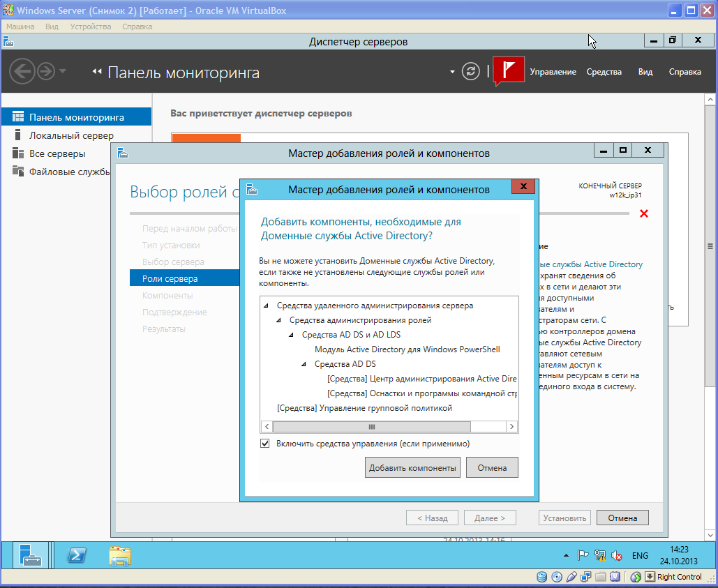Open PowerShell from taskbar

click(x=77, y=555)
